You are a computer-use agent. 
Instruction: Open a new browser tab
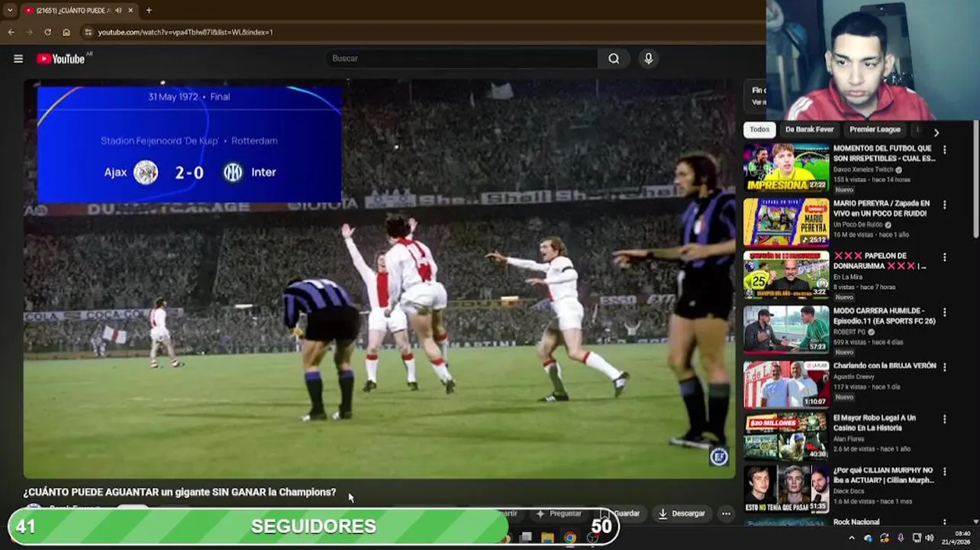click(x=149, y=11)
